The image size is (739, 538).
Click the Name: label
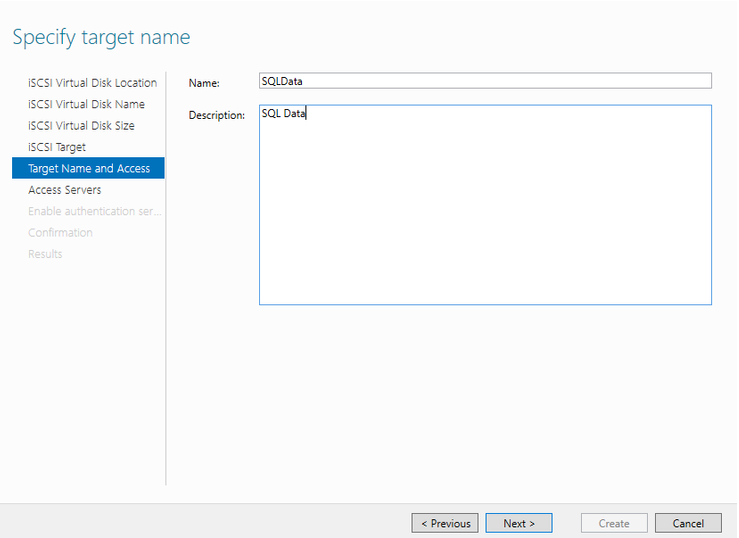coord(204,83)
